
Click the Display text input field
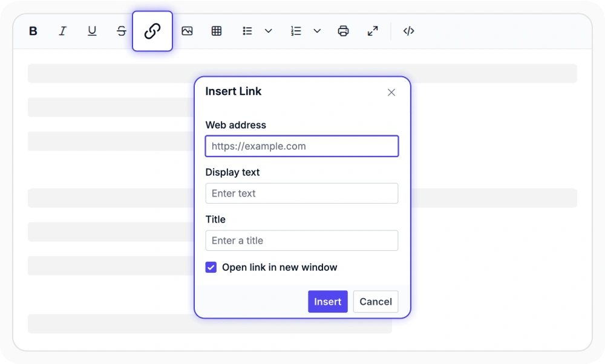point(302,193)
